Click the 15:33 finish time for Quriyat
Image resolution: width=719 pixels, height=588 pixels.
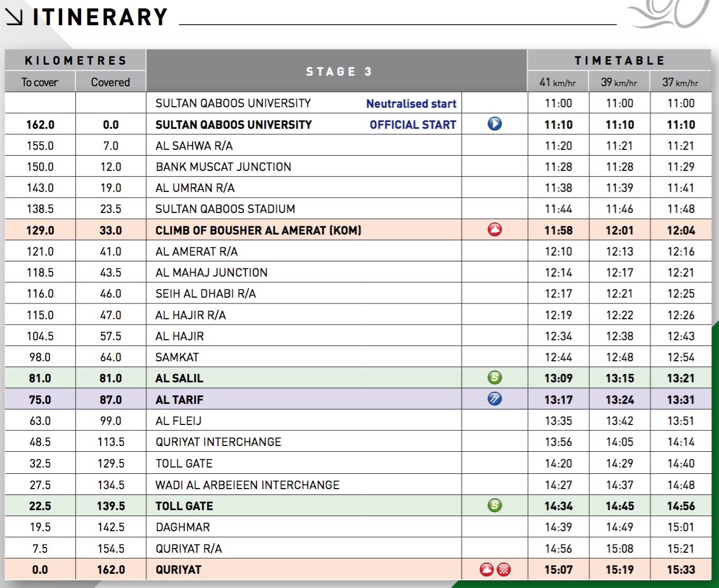tap(681, 570)
